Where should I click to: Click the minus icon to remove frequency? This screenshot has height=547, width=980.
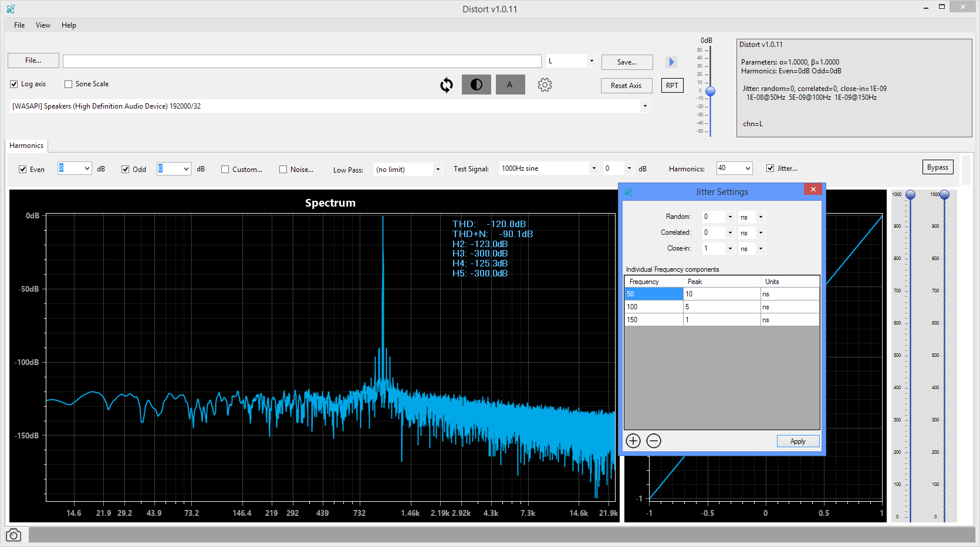pyautogui.click(x=654, y=441)
